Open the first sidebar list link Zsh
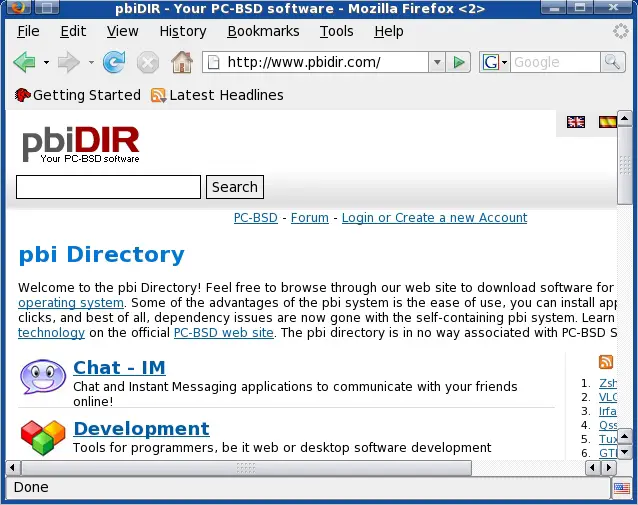 (608, 383)
